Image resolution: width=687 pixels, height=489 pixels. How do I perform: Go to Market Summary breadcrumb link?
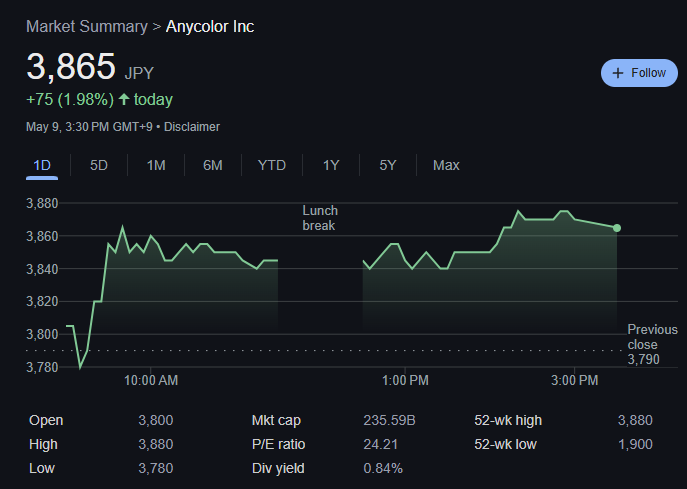pos(86,26)
